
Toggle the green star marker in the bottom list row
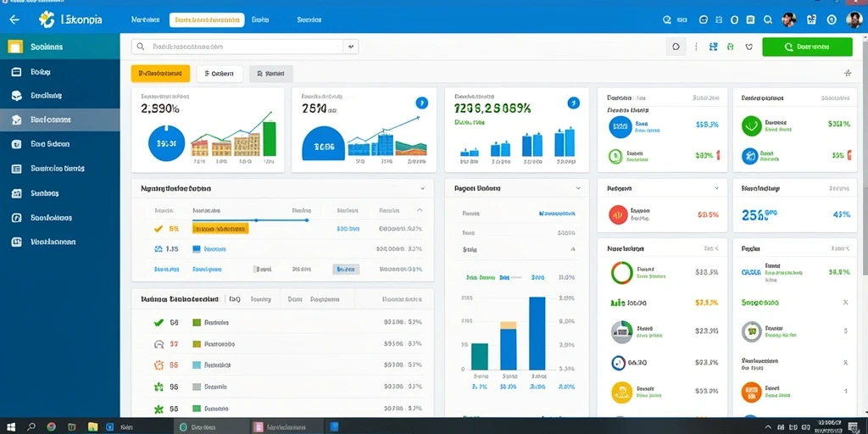(159, 409)
